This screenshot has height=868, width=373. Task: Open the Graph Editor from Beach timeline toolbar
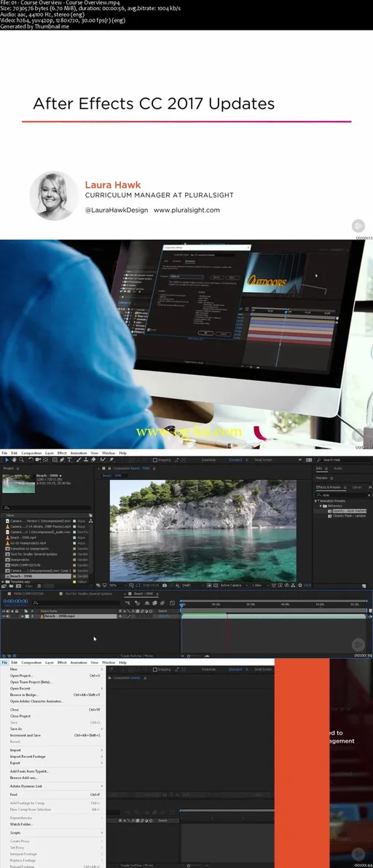click(172, 603)
